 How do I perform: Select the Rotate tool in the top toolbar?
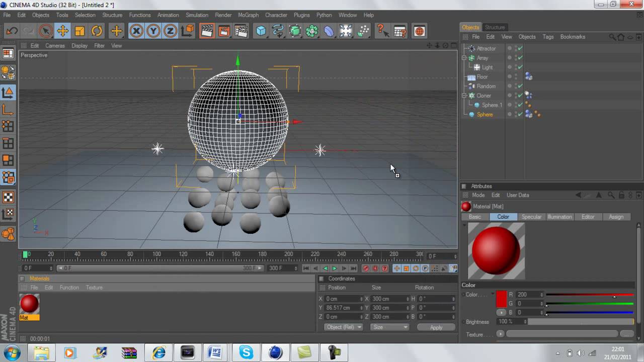pos(97,31)
